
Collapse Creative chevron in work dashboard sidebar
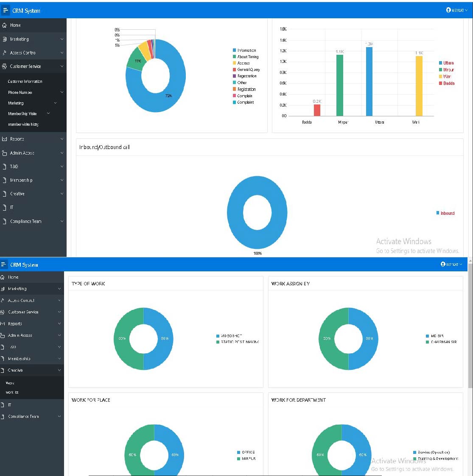click(x=59, y=370)
